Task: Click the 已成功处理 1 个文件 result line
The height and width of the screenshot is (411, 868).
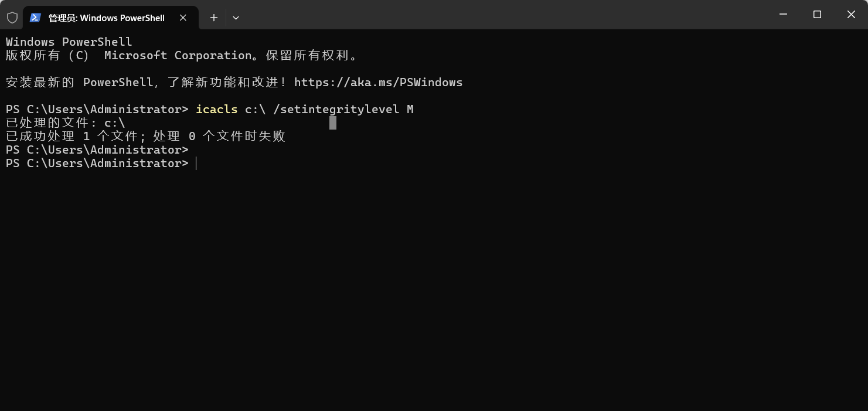Action: coord(145,136)
